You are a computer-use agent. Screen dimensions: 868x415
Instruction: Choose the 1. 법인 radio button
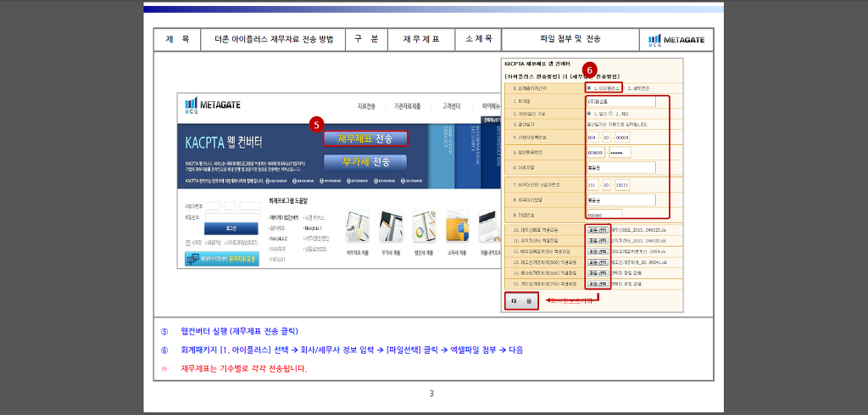coord(588,114)
